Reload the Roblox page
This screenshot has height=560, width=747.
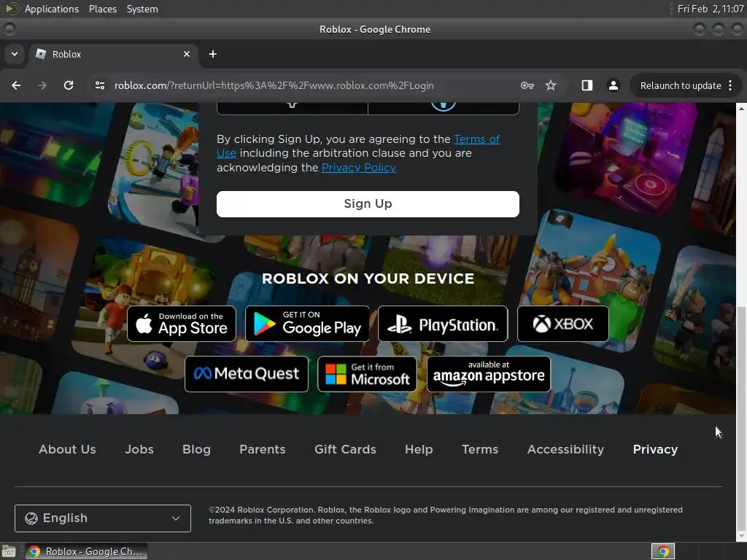point(69,85)
